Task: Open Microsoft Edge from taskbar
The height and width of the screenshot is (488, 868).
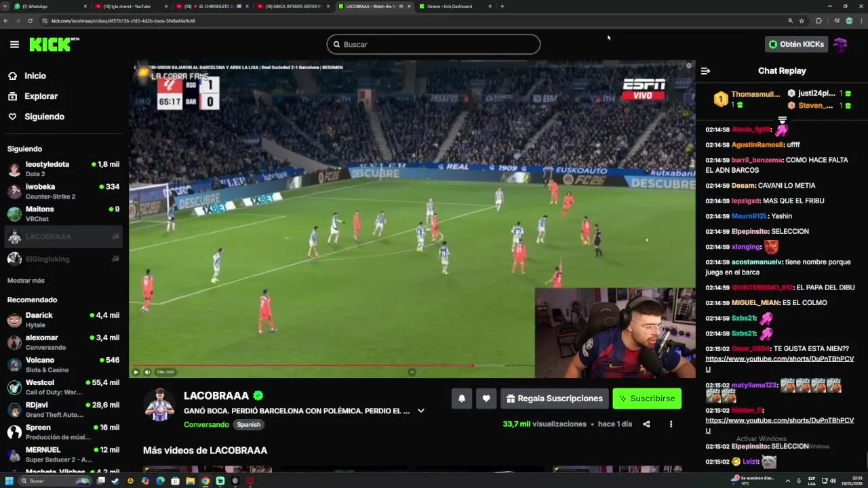Action: [160, 481]
